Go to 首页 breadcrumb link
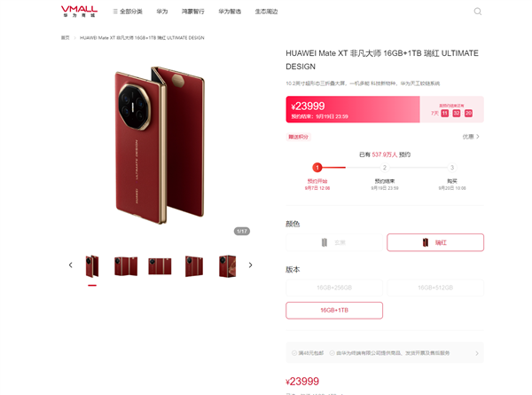 click(x=65, y=37)
